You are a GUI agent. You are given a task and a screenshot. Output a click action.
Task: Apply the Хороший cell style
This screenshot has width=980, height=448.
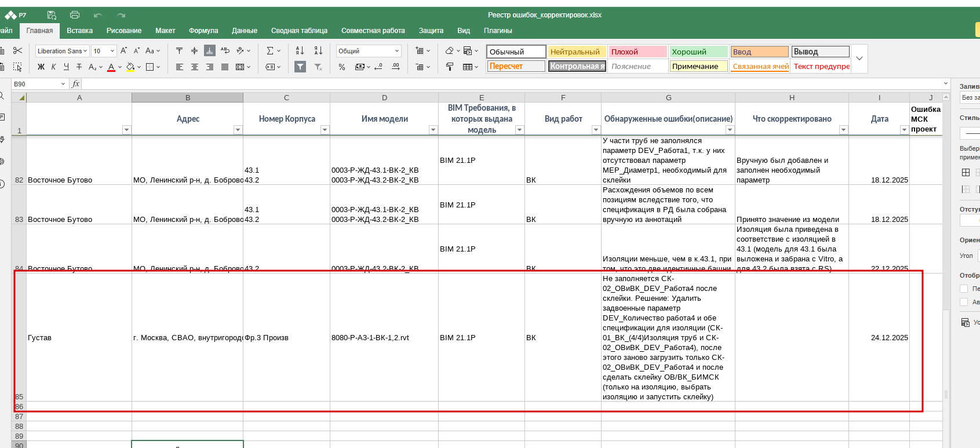coord(698,52)
